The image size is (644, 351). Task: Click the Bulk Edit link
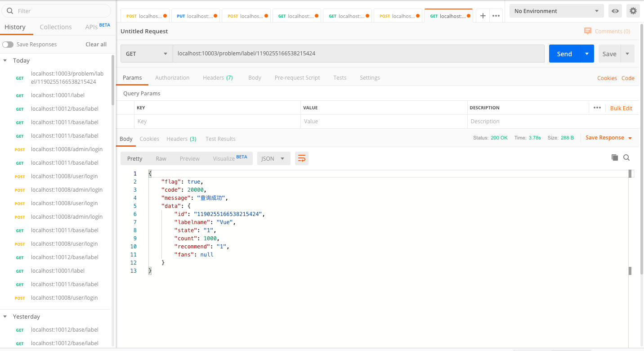coord(621,108)
